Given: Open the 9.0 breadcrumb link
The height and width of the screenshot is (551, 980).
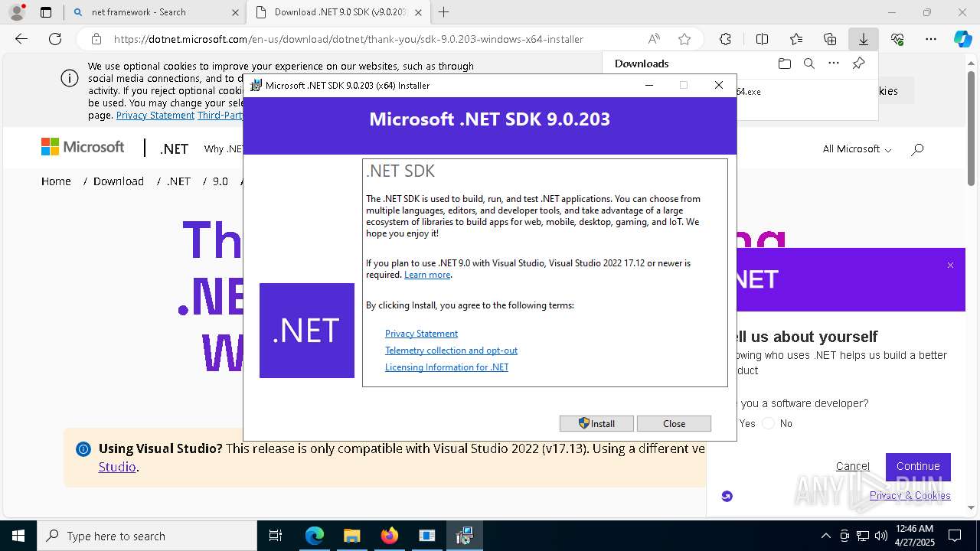Looking at the screenshot, I should click(220, 181).
